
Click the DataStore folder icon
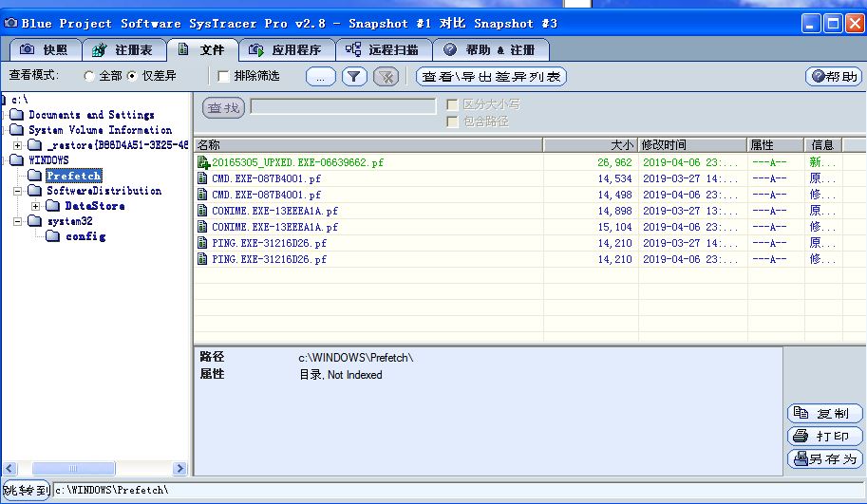pos(52,206)
